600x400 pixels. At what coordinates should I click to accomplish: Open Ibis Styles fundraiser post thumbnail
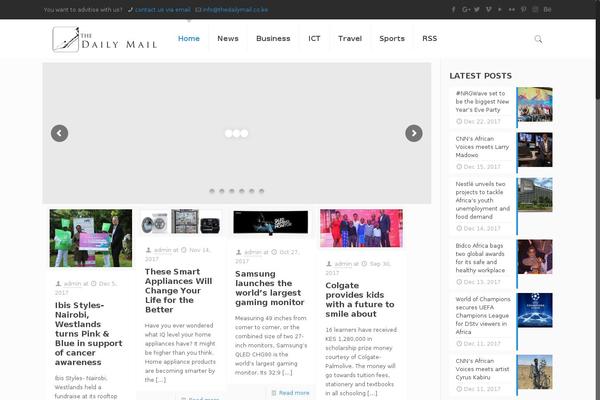(91, 238)
